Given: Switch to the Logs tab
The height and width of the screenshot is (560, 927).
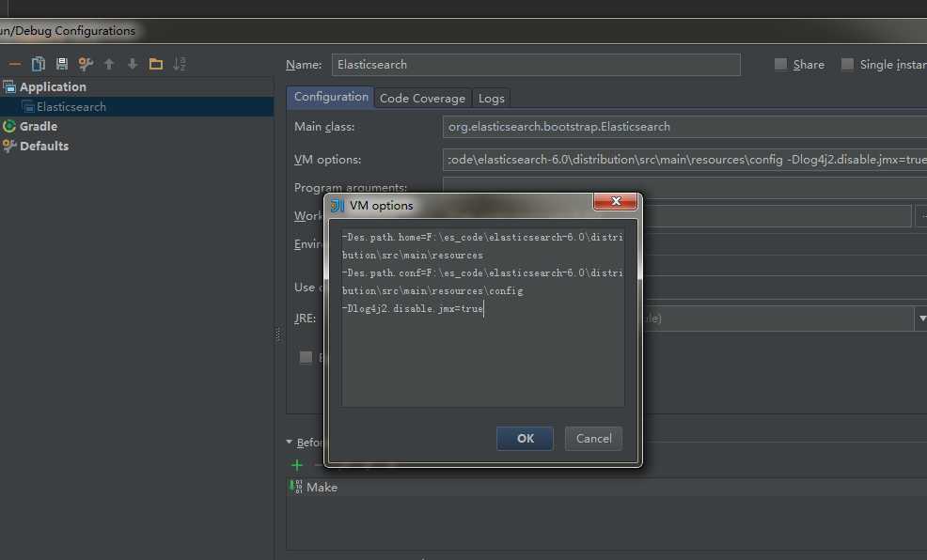Looking at the screenshot, I should [492, 98].
